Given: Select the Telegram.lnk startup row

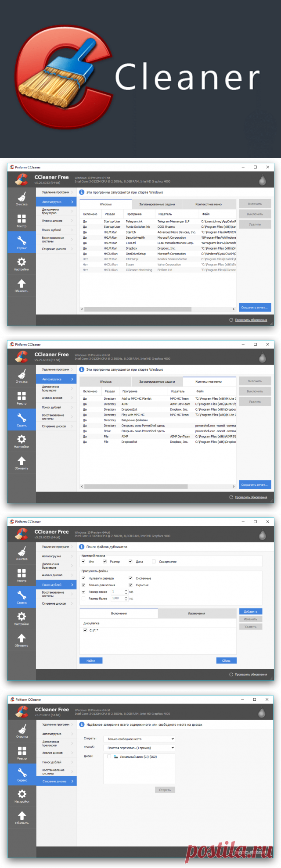Looking at the screenshot, I should [158, 221].
